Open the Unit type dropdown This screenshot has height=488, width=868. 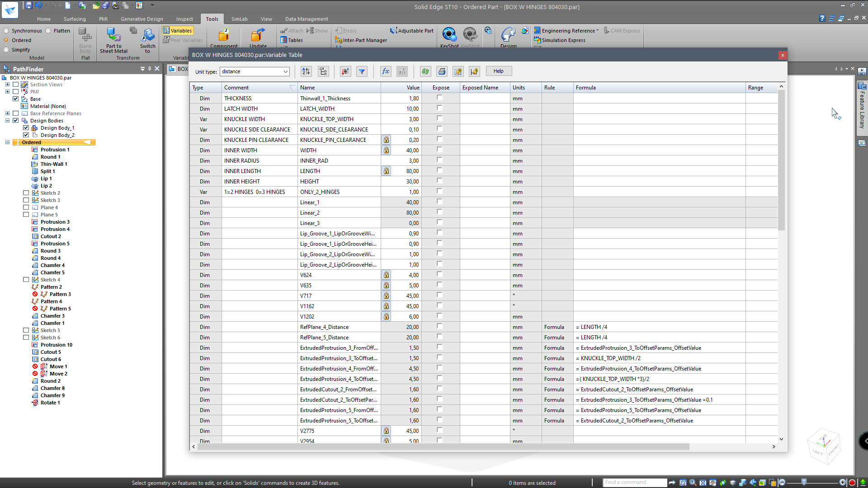285,71
